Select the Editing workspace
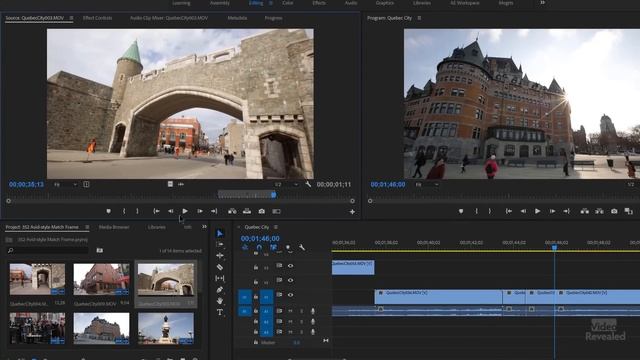640x360 pixels. pyautogui.click(x=256, y=3)
